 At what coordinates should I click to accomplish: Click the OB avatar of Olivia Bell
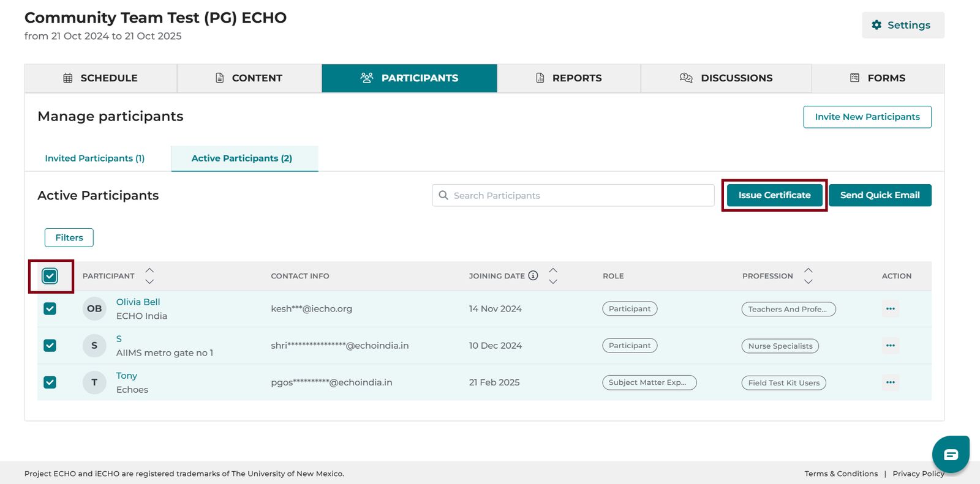click(94, 308)
